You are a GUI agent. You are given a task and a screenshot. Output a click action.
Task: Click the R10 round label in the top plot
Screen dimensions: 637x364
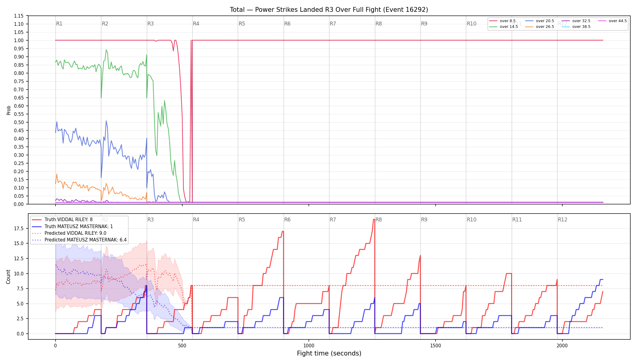[472, 24]
